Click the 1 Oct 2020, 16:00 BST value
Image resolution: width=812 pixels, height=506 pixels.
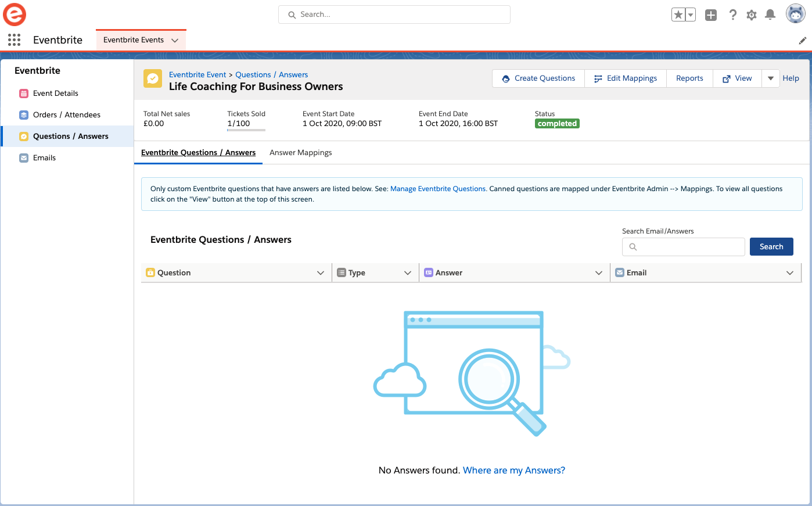pyautogui.click(x=458, y=123)
